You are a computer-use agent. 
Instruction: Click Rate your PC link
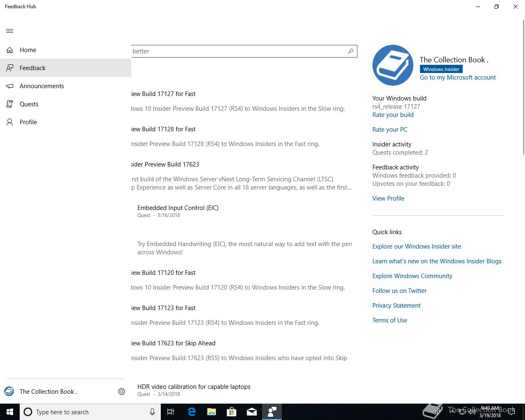pos(390,129)
